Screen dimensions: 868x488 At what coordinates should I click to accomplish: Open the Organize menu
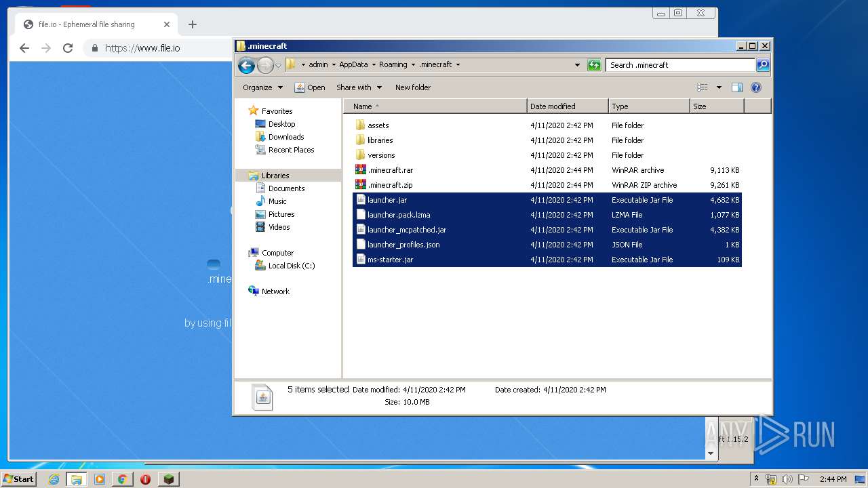(x=262, y=87)
